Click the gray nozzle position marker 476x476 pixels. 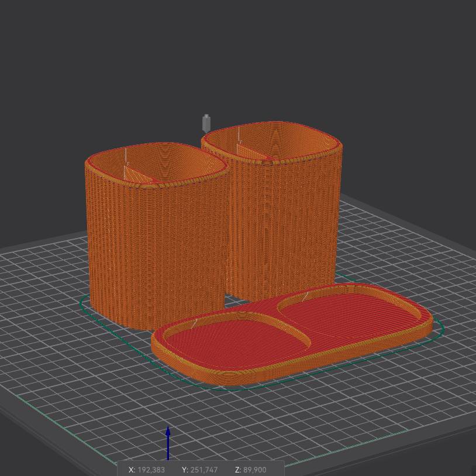tap(206, 123)
